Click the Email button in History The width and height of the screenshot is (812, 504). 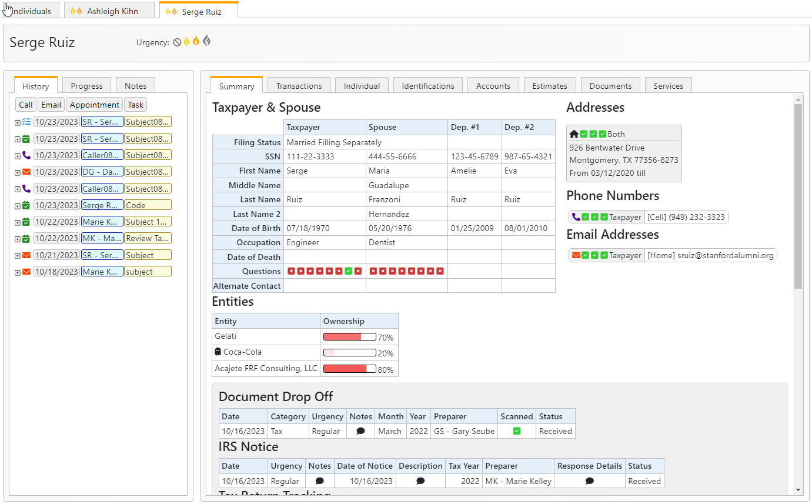[51, 105]
